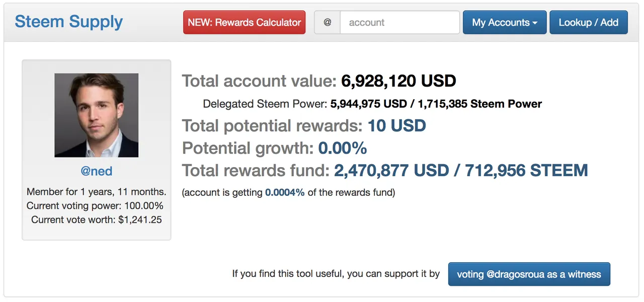Image resolution: width=644 pixels, height=302 pixels.
Task: Click the 0.00% potential growth figure
Action: pos(343,148)
